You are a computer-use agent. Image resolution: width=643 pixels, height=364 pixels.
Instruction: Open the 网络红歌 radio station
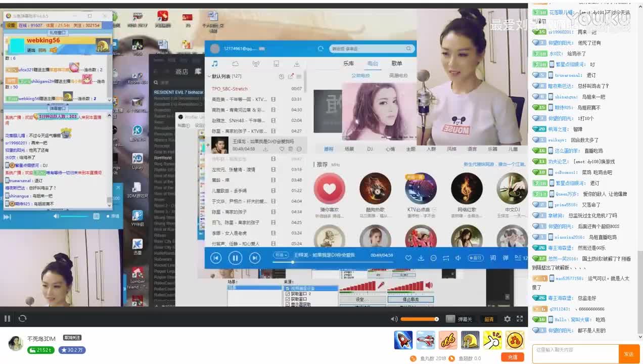pyautogui.click(x=467, y=189)
